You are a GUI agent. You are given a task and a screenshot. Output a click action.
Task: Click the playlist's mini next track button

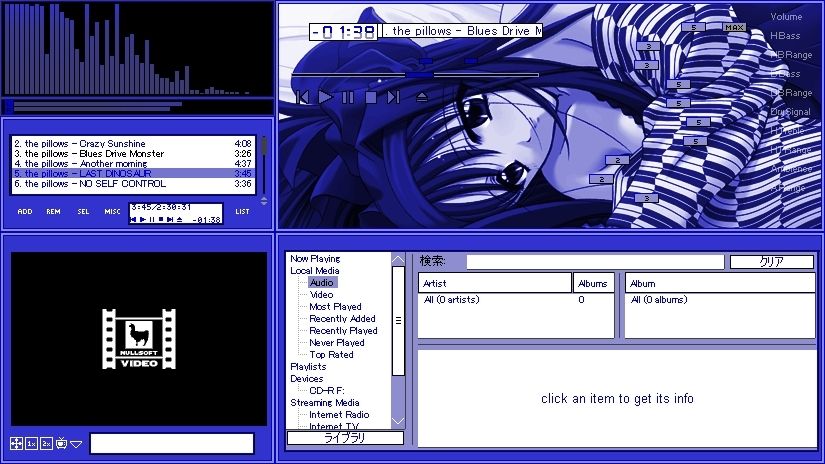point(170,219)
